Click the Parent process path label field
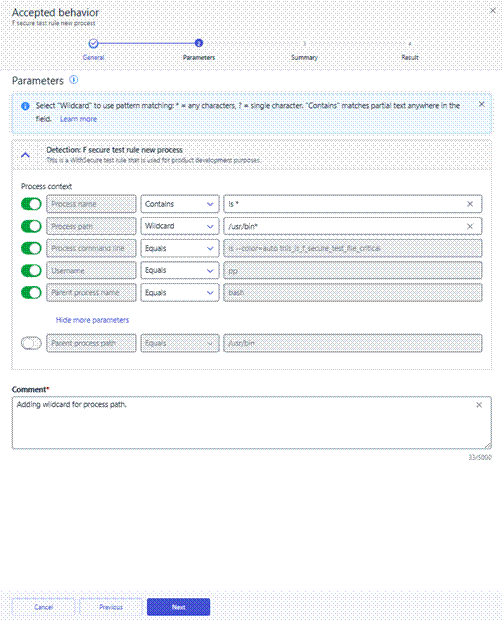502x620 pixels. [x=91, y=343]
